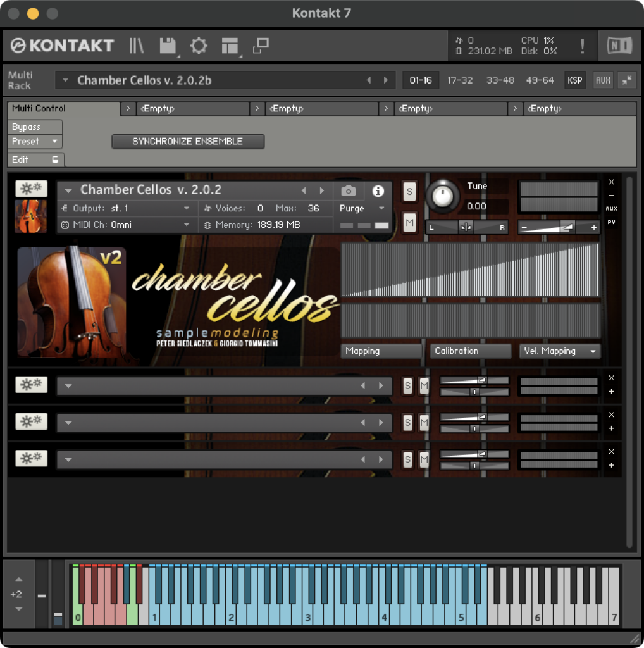Minimize Chamber Cellos instrument header
Screen dimensions: 644x648
[611, 195]
